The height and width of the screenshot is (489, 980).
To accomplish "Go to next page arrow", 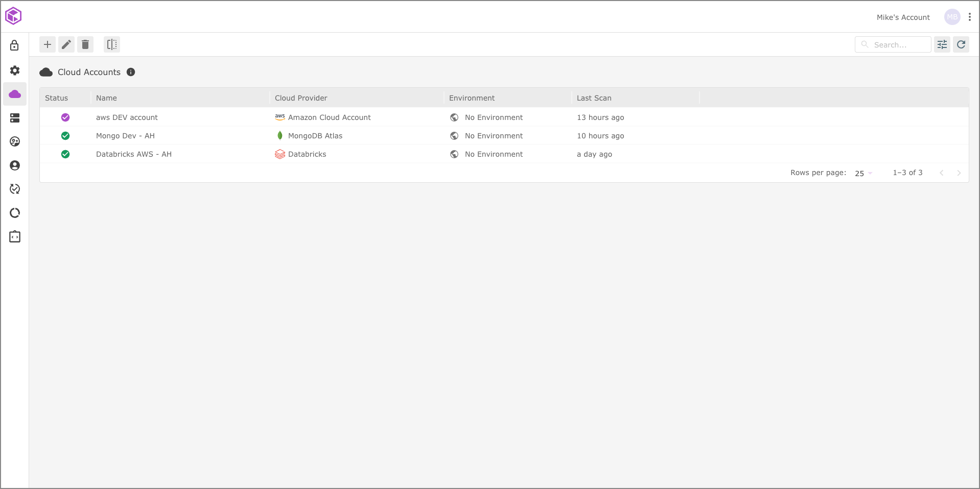I will pos(959,173).
